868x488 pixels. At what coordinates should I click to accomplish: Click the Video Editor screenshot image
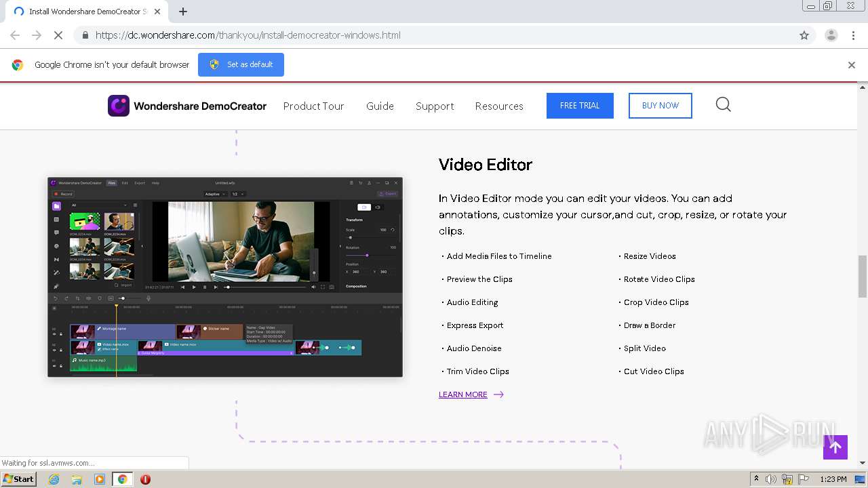[225, 277]
